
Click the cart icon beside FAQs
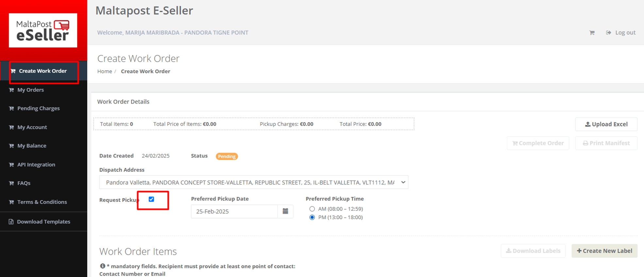tap(11, 183)
